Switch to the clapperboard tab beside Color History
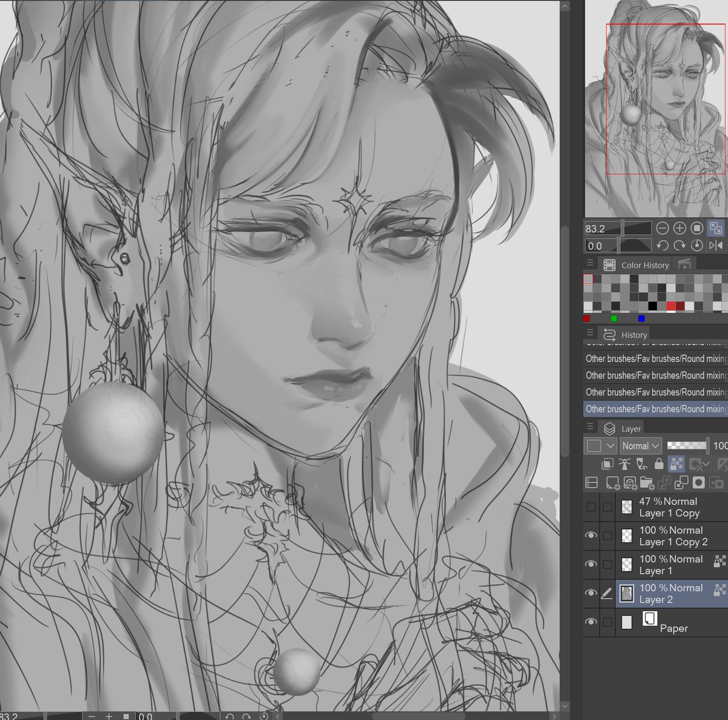This screenshot has width=728, height=720. coord(684,264)
